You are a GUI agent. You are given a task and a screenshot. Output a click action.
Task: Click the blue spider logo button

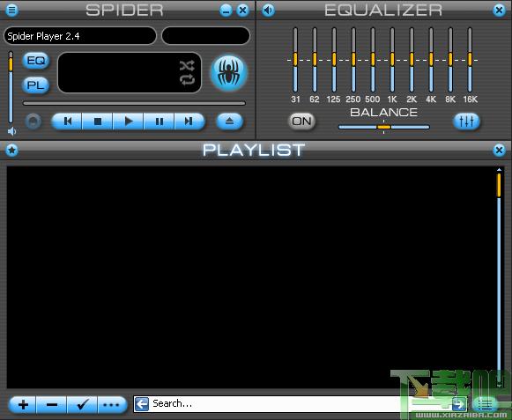point(229,73)
